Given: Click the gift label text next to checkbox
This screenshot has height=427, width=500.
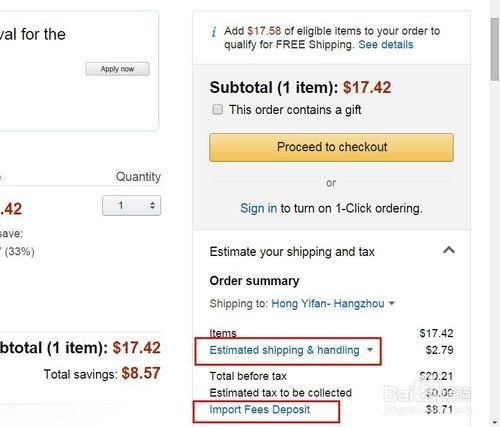Looking at the screenshot, I should pos(295,110).
